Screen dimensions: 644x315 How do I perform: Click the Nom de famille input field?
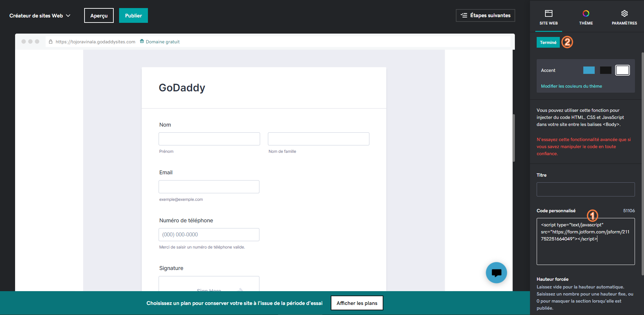click(319, 139)
